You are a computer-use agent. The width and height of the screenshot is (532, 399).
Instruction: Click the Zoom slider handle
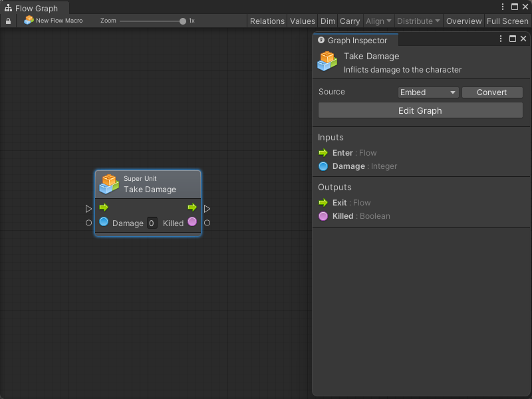point(183,21)
